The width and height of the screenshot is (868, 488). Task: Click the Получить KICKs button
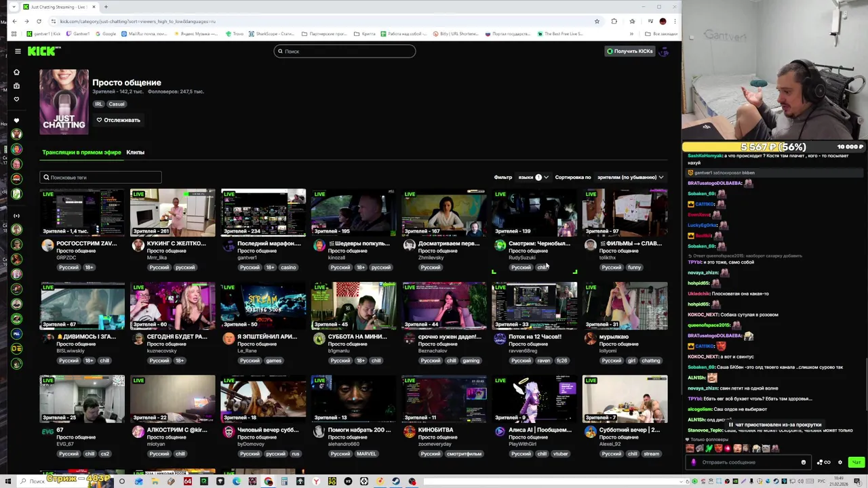pos(629,51)
